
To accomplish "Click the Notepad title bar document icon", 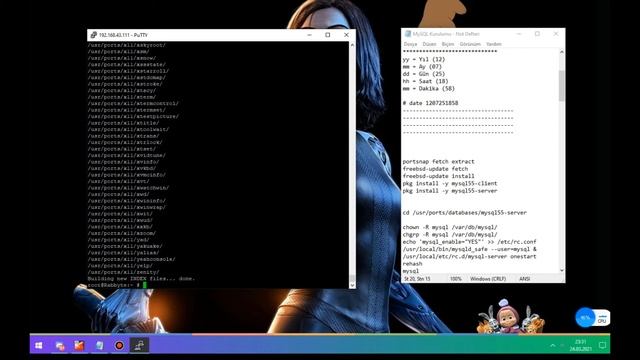I will tap(407, 34).
